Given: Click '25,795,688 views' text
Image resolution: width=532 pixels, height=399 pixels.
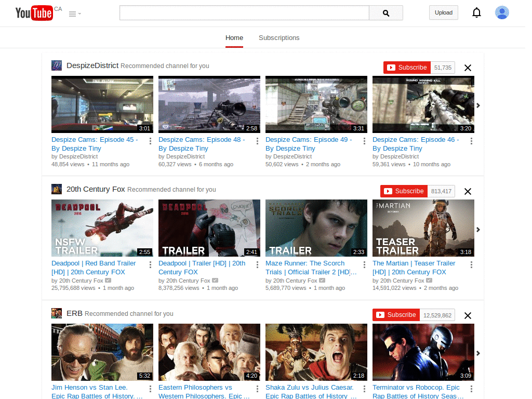Looking at the screenshot, I should (x=73, y=288).
